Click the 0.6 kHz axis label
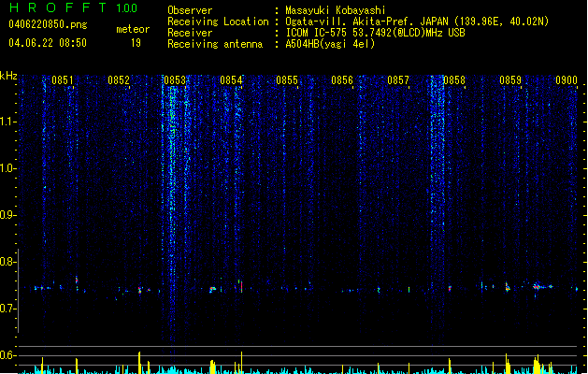The image size is (588, 374). tap(7, 355)
